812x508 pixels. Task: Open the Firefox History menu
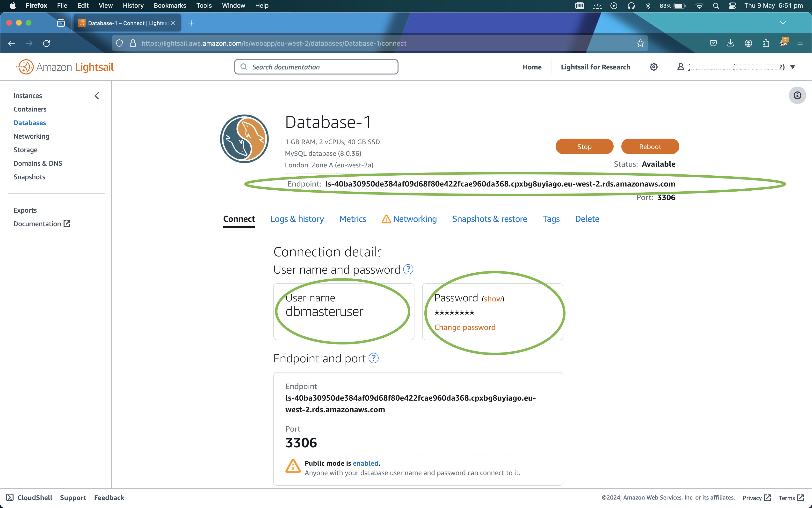click(x=133, y=5)
